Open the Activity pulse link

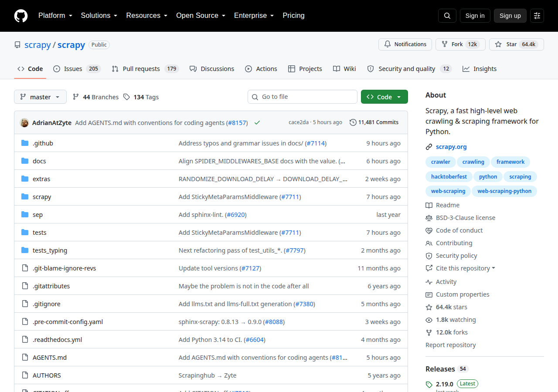tap(441, 282)
